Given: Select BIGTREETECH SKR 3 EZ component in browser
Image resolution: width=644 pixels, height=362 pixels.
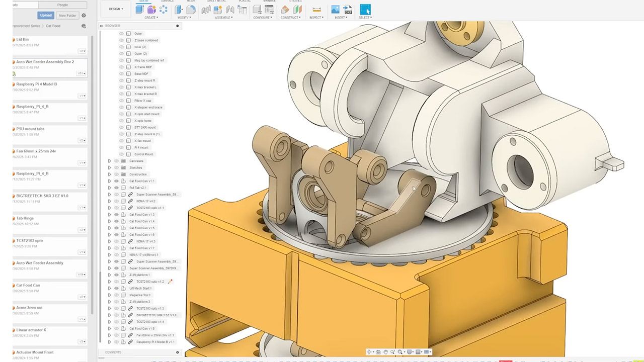Looking at the screenshot, I should pyautogui.click(x=157, y=315).
